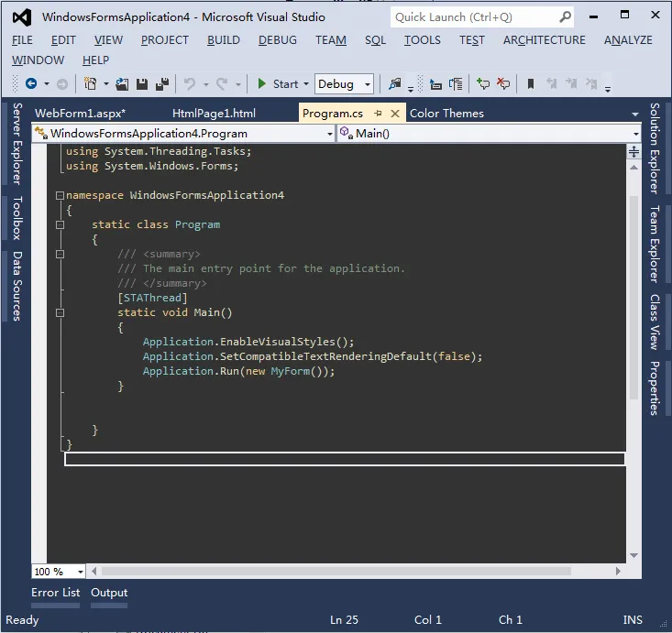Click the Visual Studio logo icon
Screen dimensions: 672x633
pyautogui.click(x=22, y=17)
